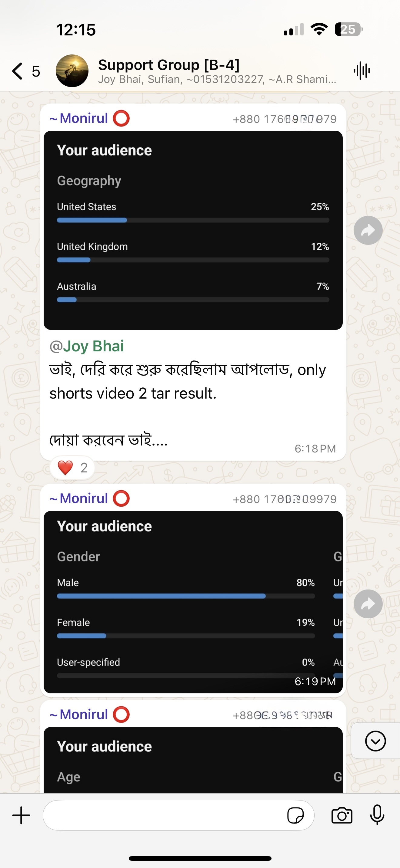The width and height of the screenshot is (400, 868).
Task: Tap Monirul's name on the first message
Action: (83, 119)
